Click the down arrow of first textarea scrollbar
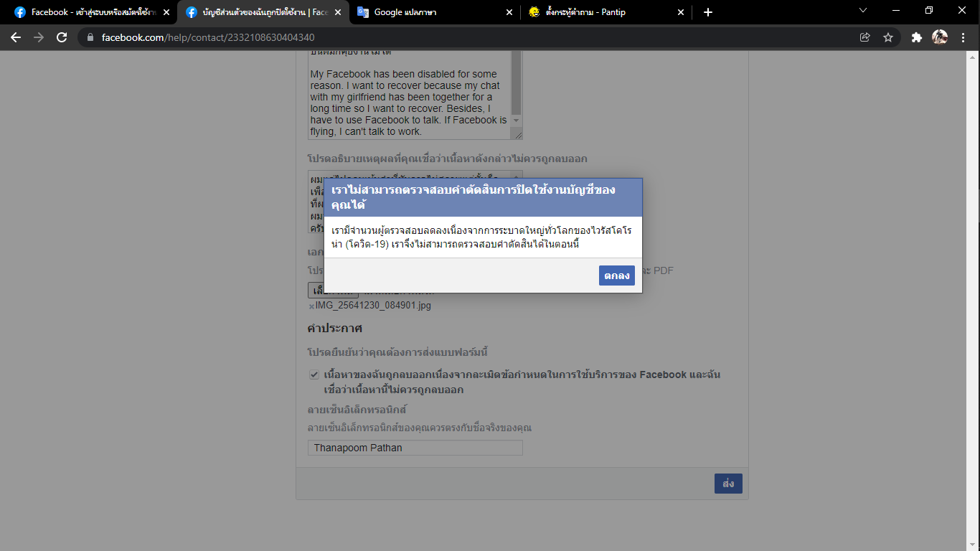The height and width of the screenshot is (551, 980). (517, 121)
